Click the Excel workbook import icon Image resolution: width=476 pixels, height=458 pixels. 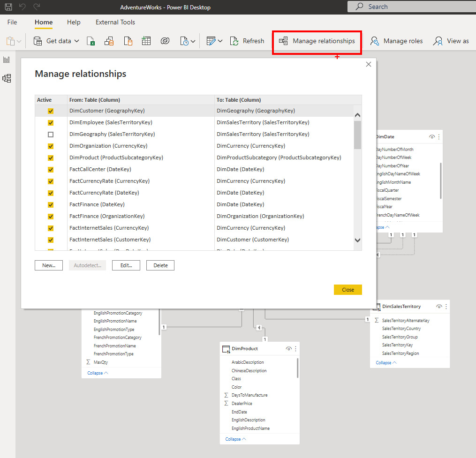click(x=91, y=41)
